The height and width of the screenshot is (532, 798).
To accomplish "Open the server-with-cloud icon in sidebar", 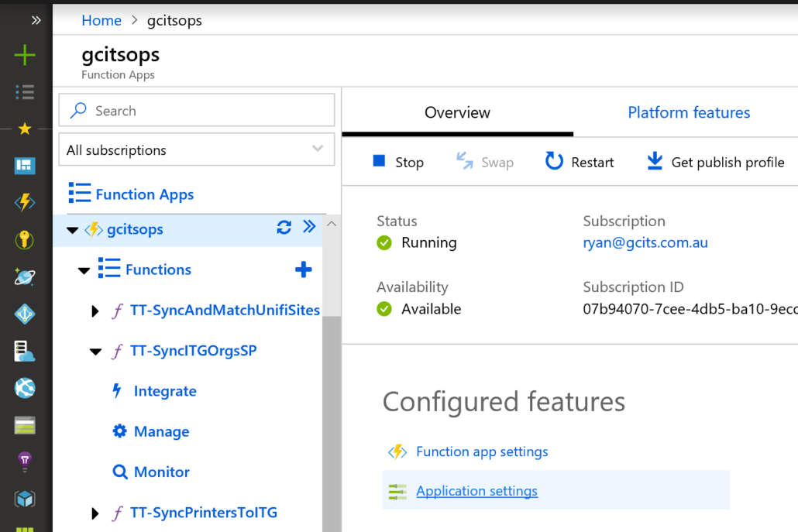I will click(25, 352).
